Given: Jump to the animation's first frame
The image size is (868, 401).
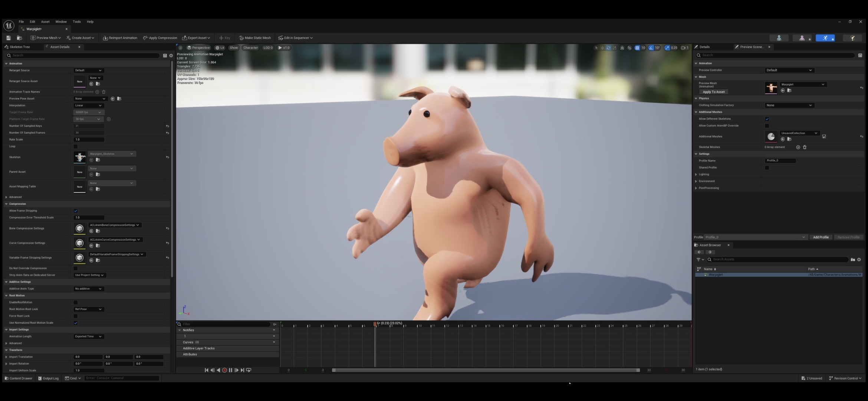Looking at the screenshot, I should 206,370.
